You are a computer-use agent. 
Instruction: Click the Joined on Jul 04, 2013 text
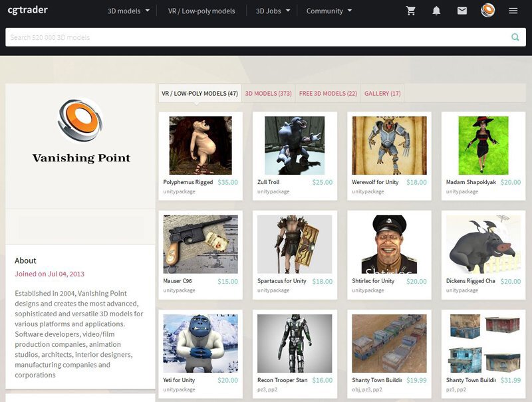49,274
